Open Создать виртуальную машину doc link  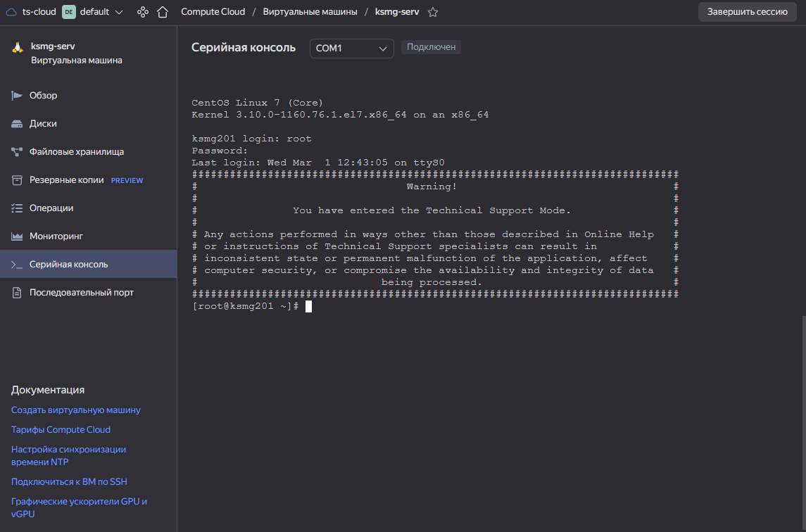[x=75, y=410]
